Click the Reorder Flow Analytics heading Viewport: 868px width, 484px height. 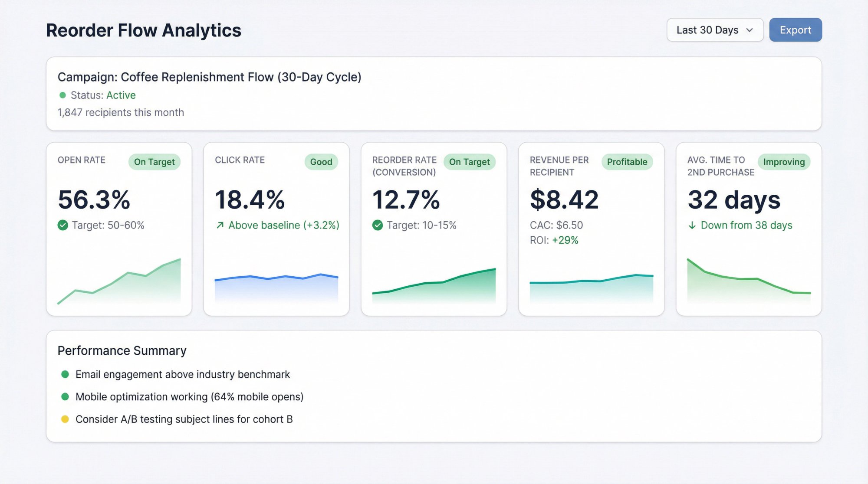(144, 30)
